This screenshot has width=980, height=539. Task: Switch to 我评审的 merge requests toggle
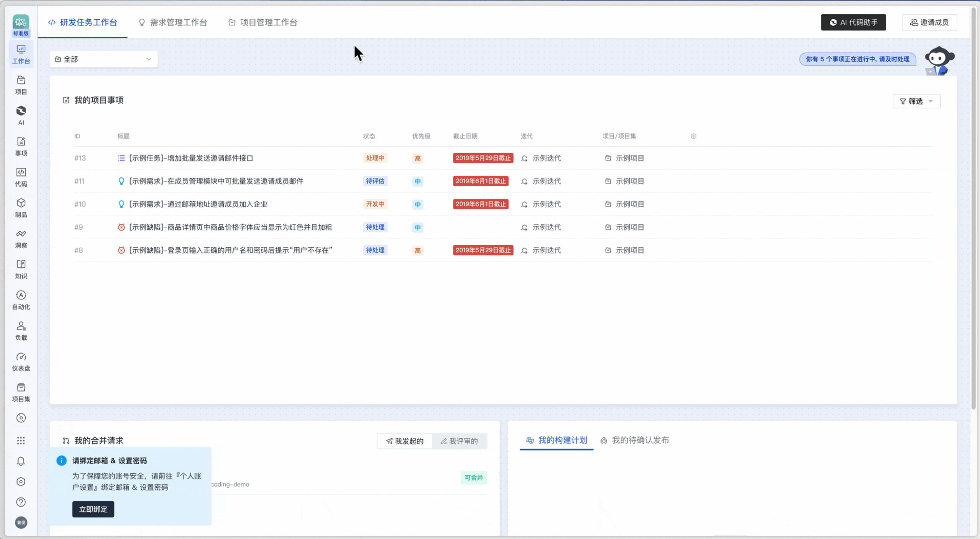[x=459, y=441]
